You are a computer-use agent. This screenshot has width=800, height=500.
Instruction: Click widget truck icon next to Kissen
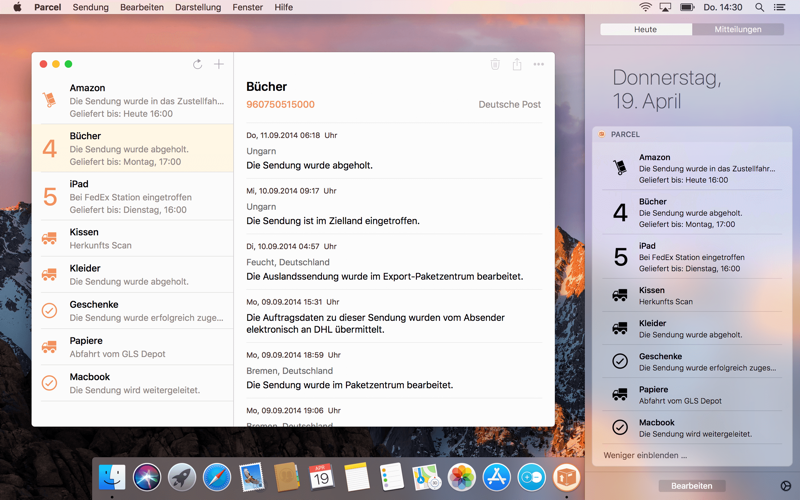coord(620,295)
